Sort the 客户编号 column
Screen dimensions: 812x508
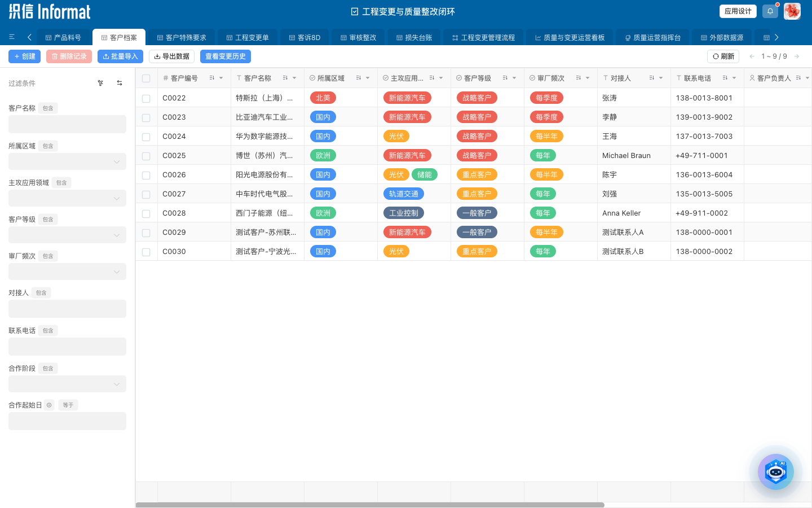[212, 78]
